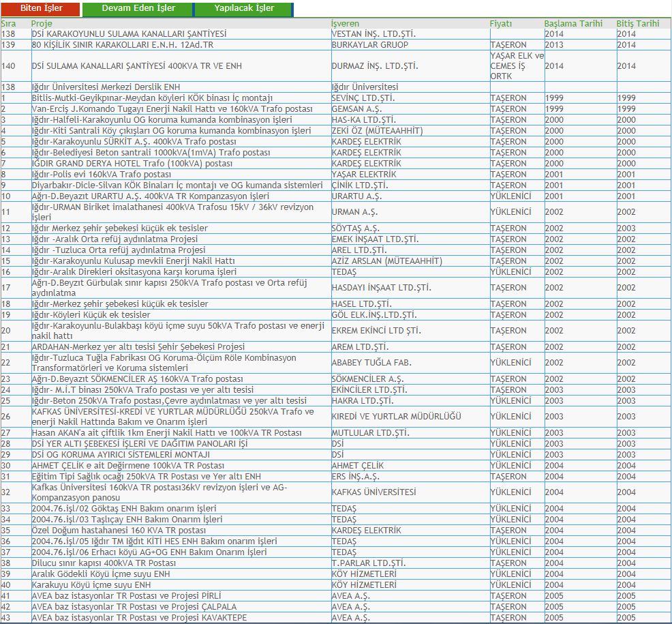Viewport: 672px width, 624px height.
Task: Click HAKRA LTD.ŞTİ. employer cell
Action: tap(410, 401)
